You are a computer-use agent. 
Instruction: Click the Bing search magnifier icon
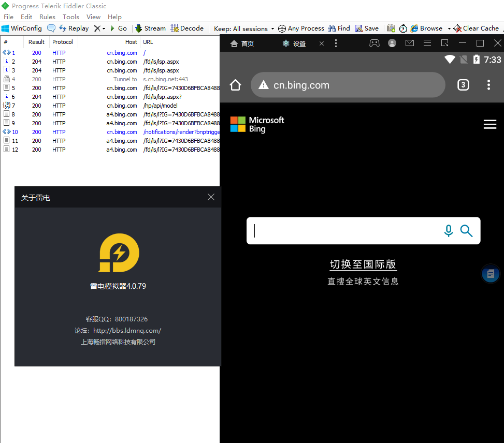467,231
